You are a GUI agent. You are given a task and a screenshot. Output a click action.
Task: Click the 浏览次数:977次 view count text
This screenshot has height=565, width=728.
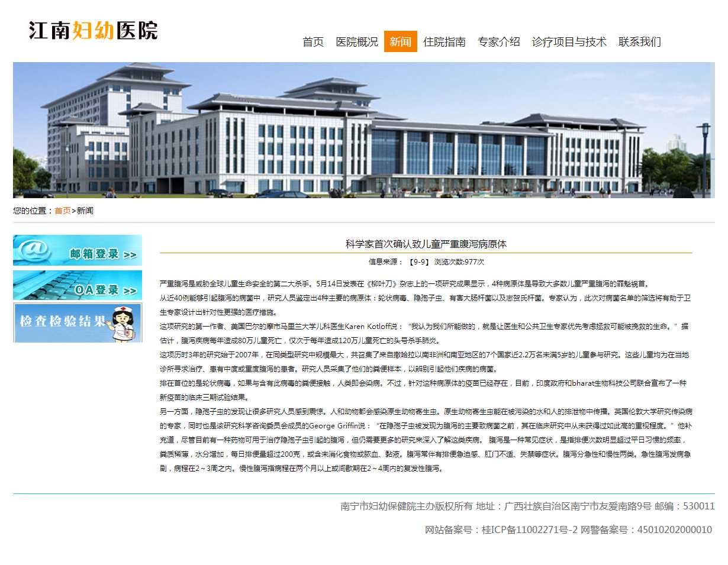[459, 261]
